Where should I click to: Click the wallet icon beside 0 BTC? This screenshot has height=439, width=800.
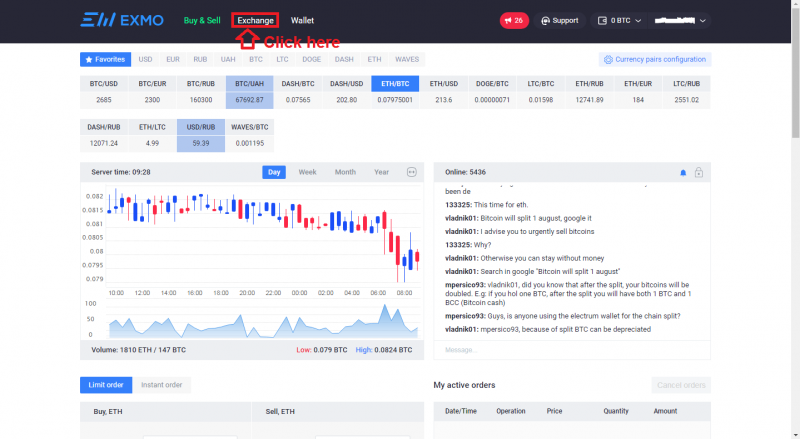click(x=602, y=20)
